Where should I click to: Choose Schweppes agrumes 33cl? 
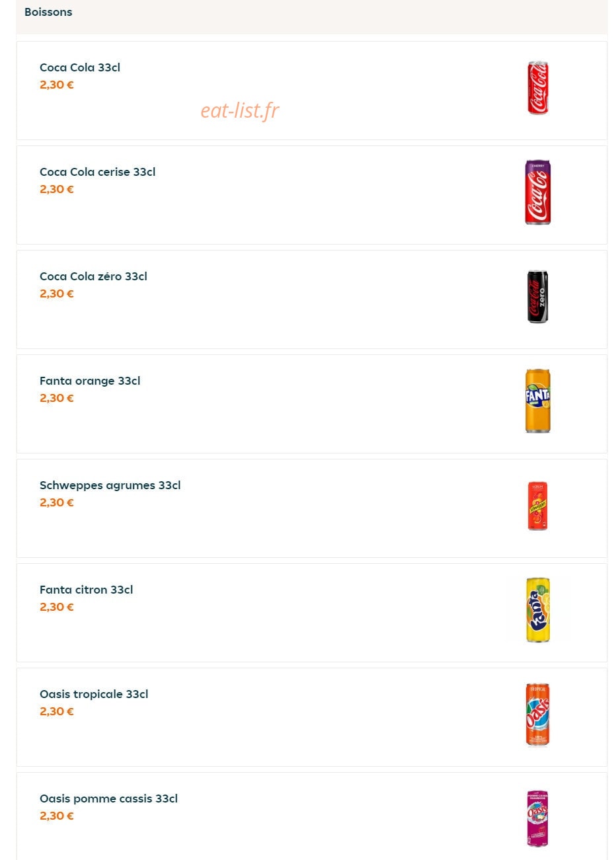tap(110, 485)
